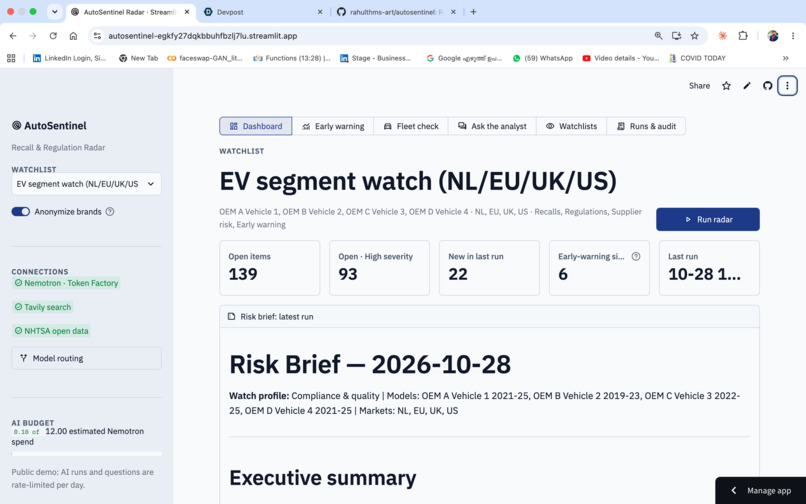The image size is (806, 504).
Task: Bookmark this page with star icon
Action: click(694, 35)
